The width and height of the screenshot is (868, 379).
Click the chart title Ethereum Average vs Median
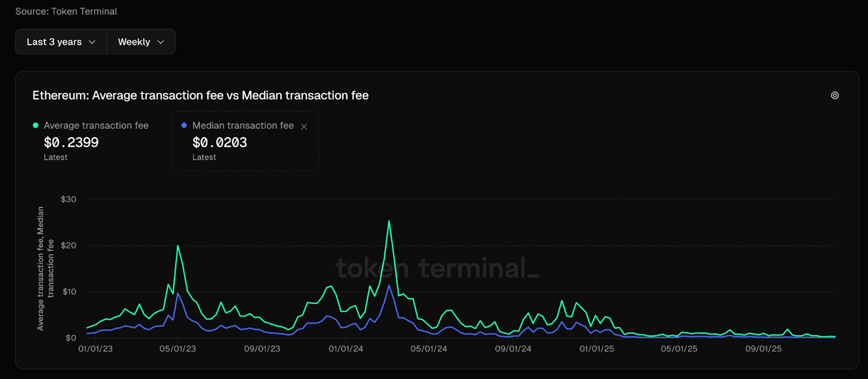pos(201,95)
